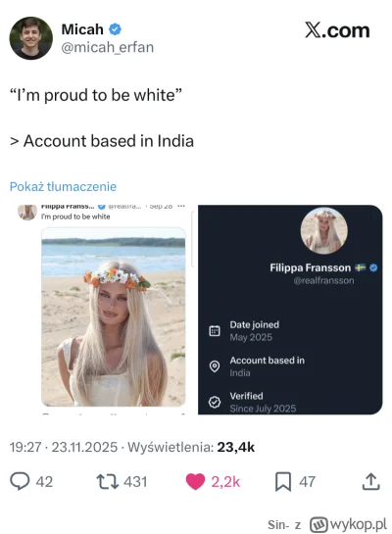Click the share upload icon
The image size is (392, 534).
370,481
